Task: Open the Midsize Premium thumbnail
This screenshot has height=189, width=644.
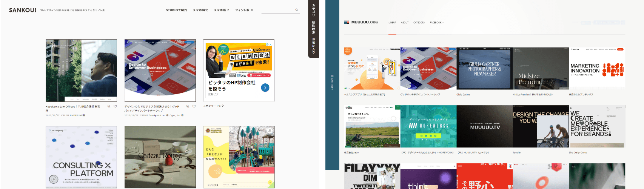Action: [541, 69]
